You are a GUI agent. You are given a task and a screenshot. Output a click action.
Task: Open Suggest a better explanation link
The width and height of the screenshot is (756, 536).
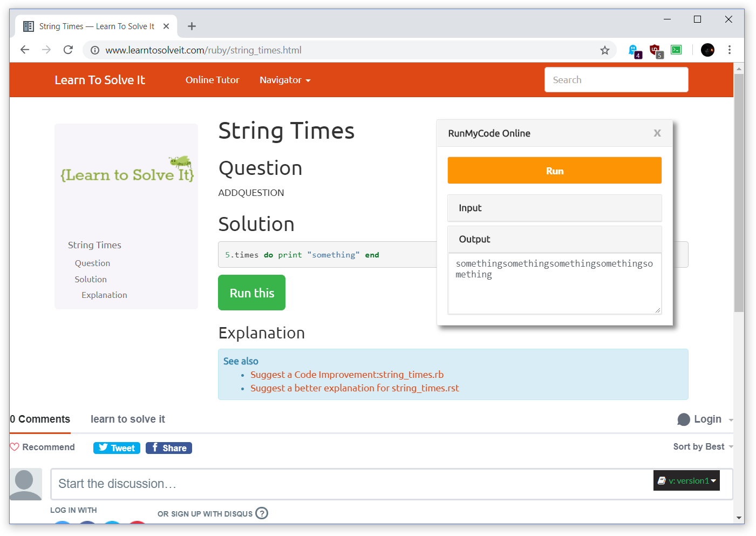(355, 388)
